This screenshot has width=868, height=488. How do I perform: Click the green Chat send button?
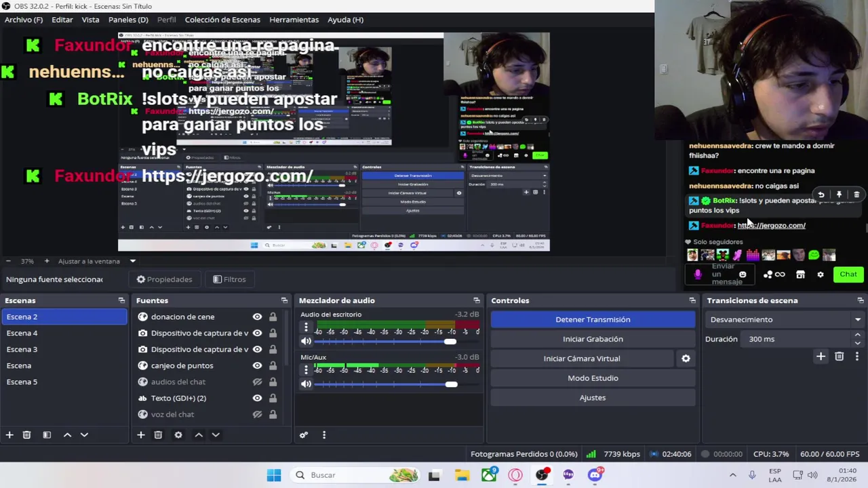tap(848, 274)
